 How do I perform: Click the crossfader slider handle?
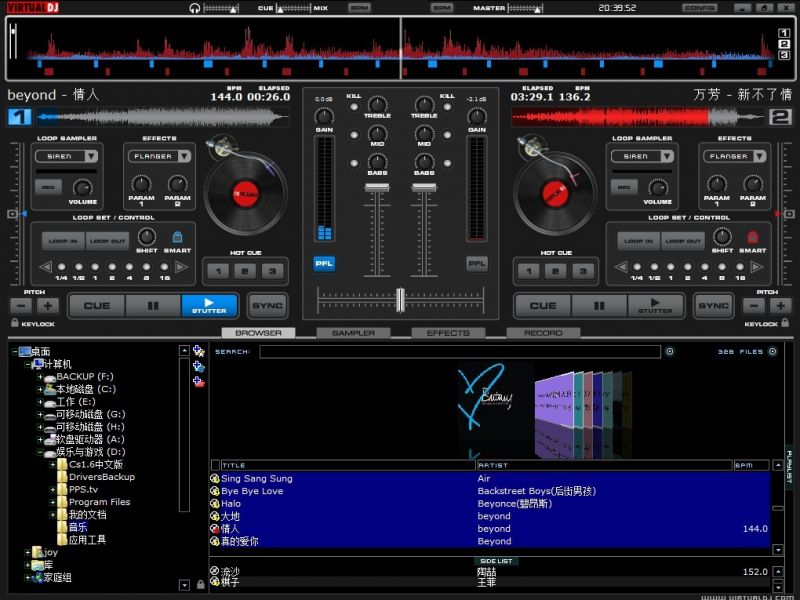pyautogui.click(x=400, y=299)
